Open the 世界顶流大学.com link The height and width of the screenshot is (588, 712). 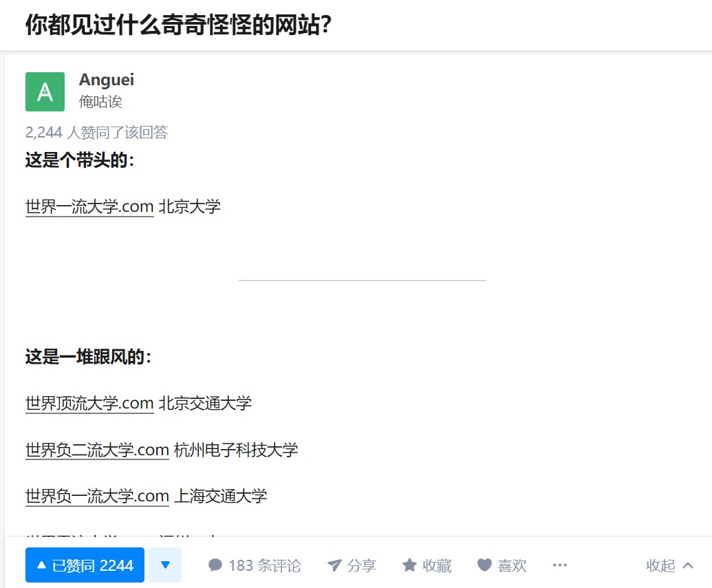[x=89, y=403]
